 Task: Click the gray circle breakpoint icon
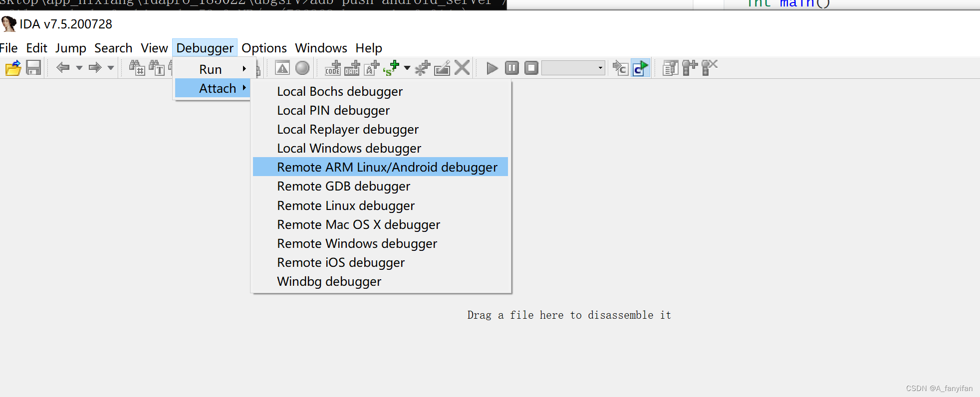(x=302, y=68)
